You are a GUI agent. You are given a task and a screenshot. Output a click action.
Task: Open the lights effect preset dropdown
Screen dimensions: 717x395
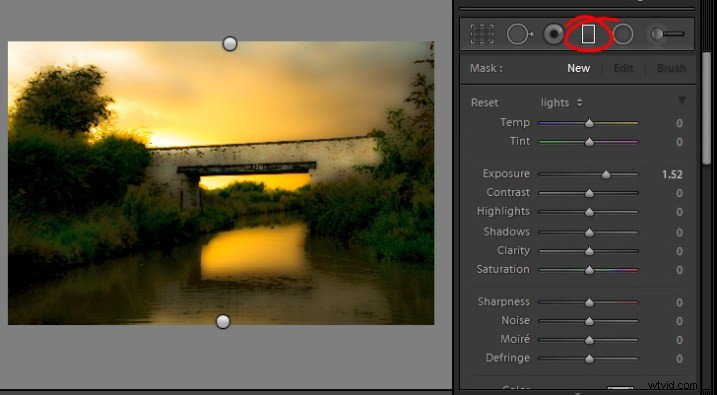click(x=561, y=103)
